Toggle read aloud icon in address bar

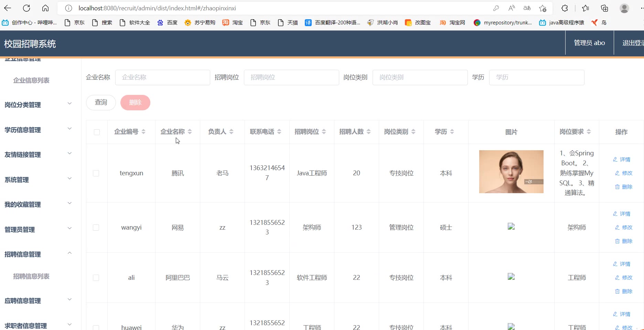click(x=512, y=8)
